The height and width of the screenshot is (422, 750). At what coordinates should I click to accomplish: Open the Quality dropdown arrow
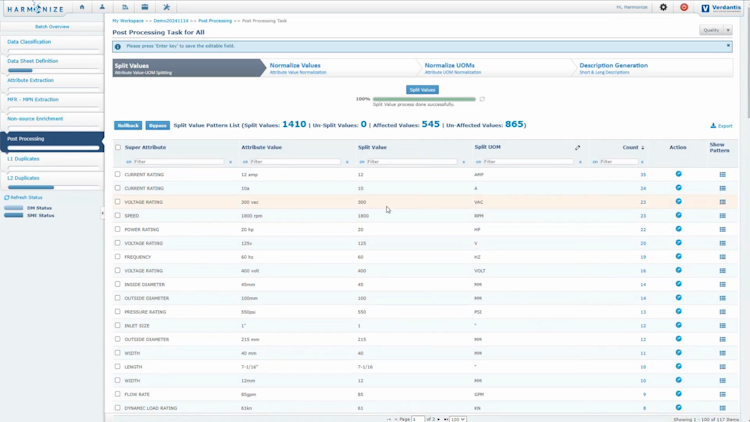728,30
